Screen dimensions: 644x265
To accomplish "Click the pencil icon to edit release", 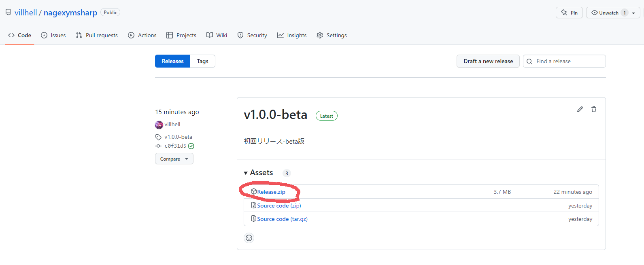I will pos(580,109).
